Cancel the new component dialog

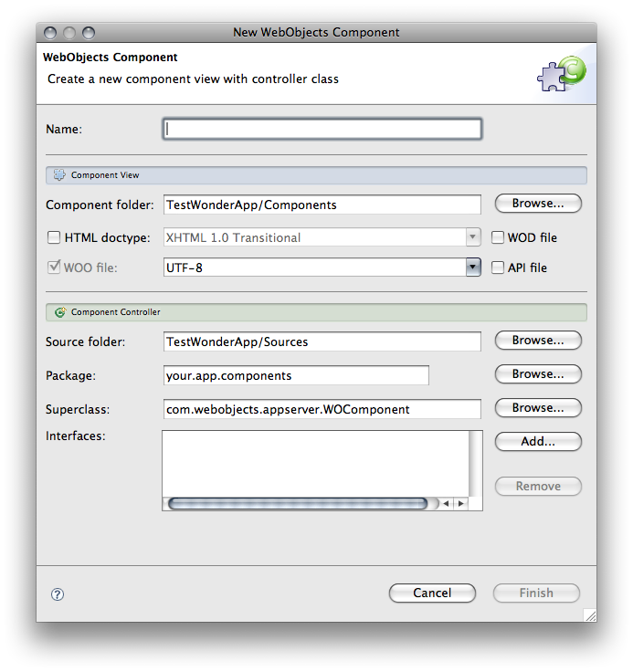[432, 593]
